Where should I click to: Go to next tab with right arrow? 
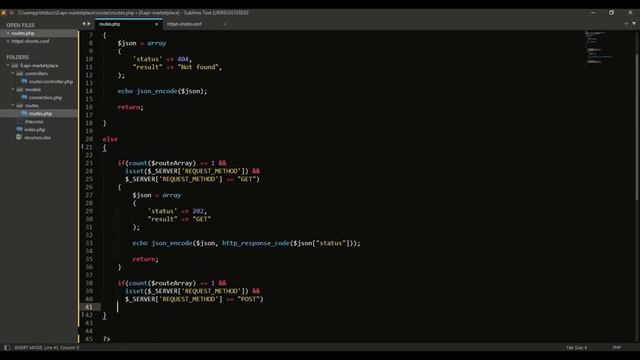(89, 24)
